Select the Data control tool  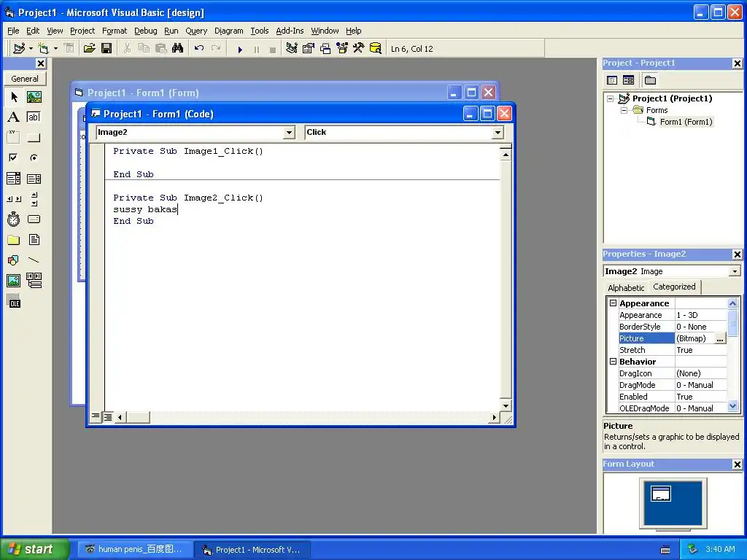(x=34, y=281)
